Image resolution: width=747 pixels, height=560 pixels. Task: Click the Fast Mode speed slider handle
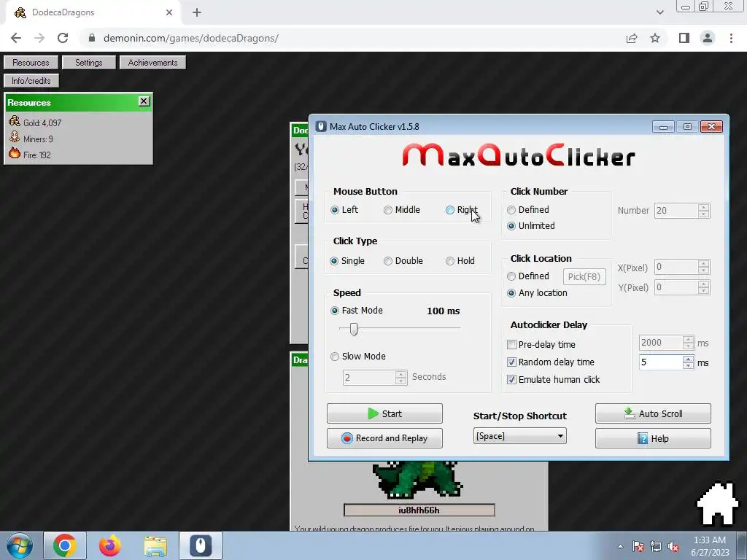tap(354, 329)
